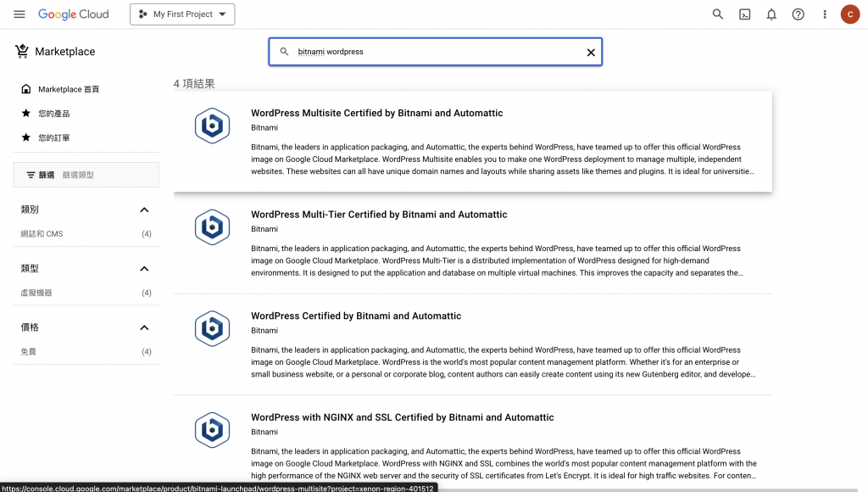The image size is (868, 492).
Task: Open the three-dot settings menu
Action: (824, 14)
